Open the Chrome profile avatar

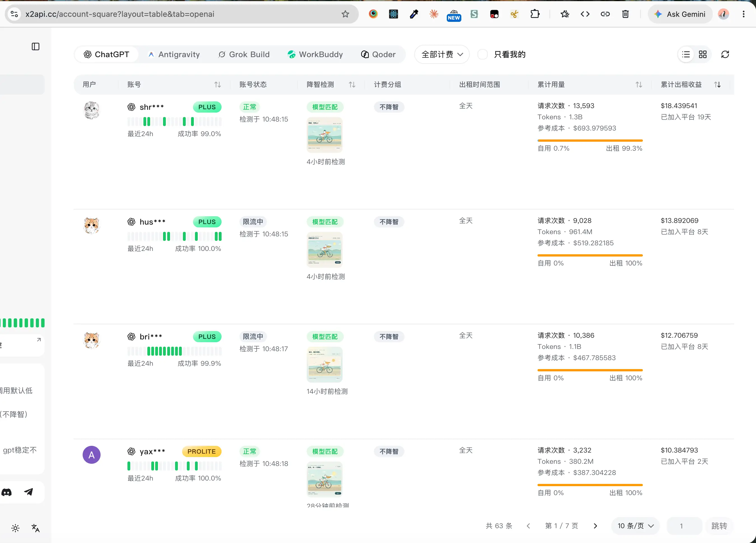[x=723, y=14]
